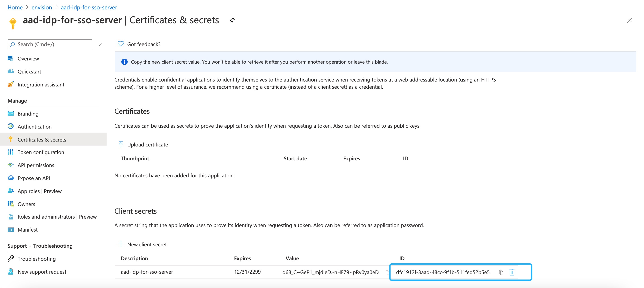Viewport: 644px width, 288px height.
Task: Navigate to the envision breadcrumb
Action: coord(41,7)
